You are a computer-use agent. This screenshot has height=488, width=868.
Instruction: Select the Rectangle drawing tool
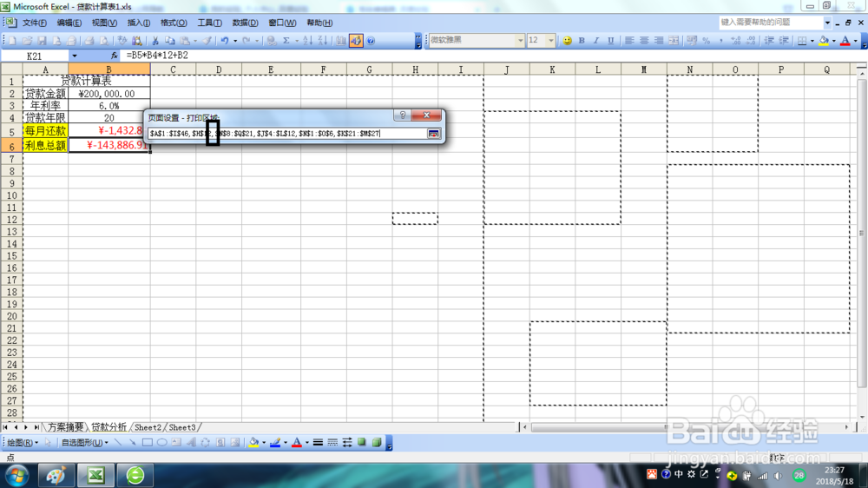pos(148,443)
